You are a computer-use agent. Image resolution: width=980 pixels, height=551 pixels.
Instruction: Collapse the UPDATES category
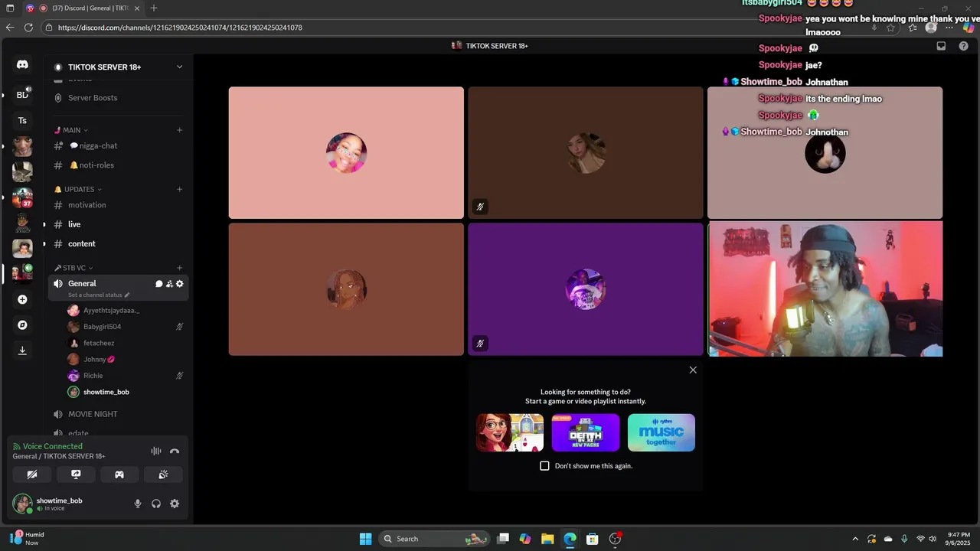[78, 189]
